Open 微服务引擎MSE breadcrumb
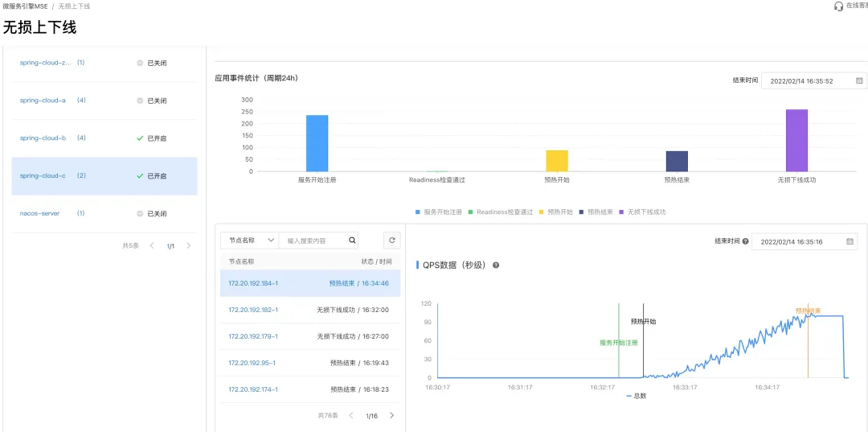Screen dimensions: 868x432 pyautogui.click(x=26, y=6)
